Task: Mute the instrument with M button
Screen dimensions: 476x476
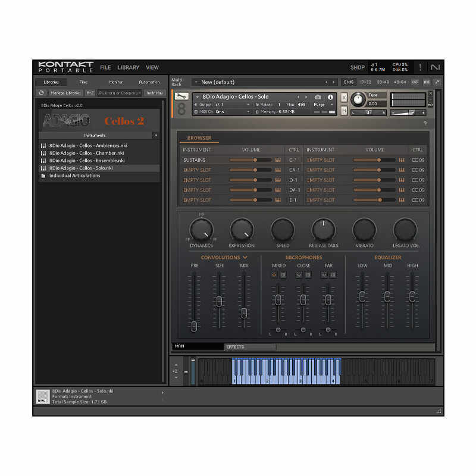Action: click(x=344, y=111)
